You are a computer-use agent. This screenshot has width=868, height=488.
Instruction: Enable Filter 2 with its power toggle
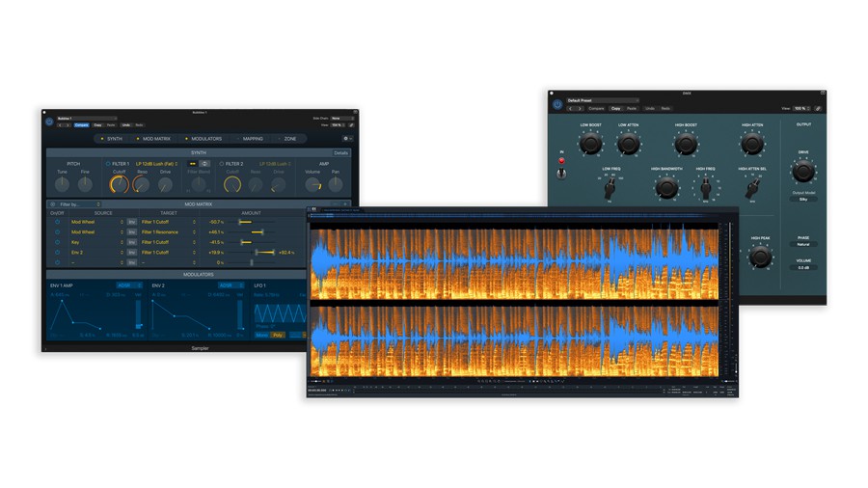[220, 164]
